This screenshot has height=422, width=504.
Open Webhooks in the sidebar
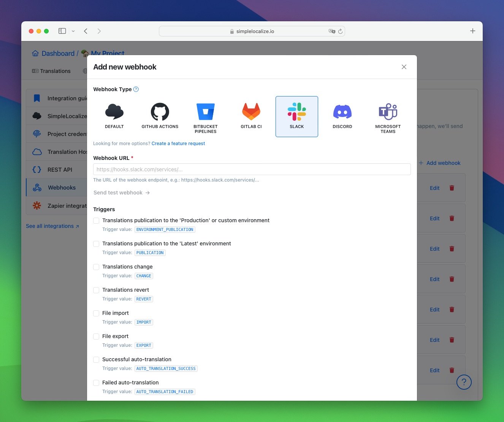coord(57,188)
